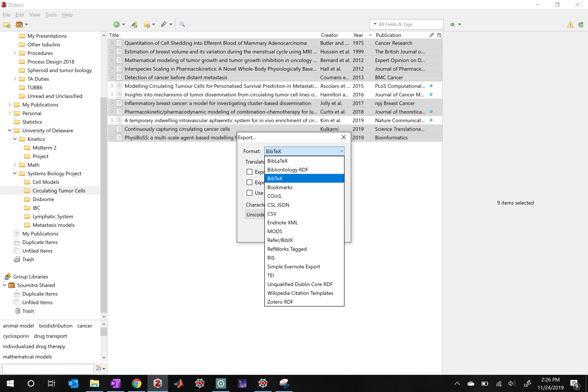
Task: Click the New Item green plus icon
Action: [116, 24]
